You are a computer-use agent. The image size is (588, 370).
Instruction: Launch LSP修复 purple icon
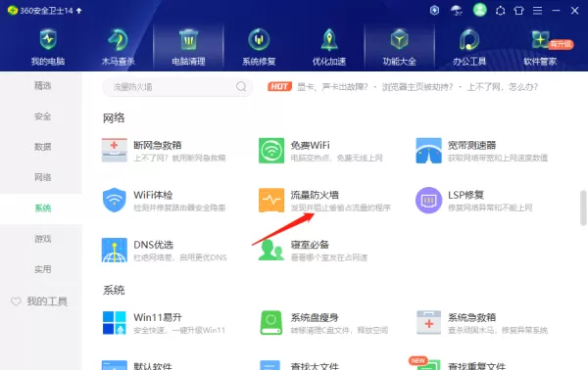point(428,200)
